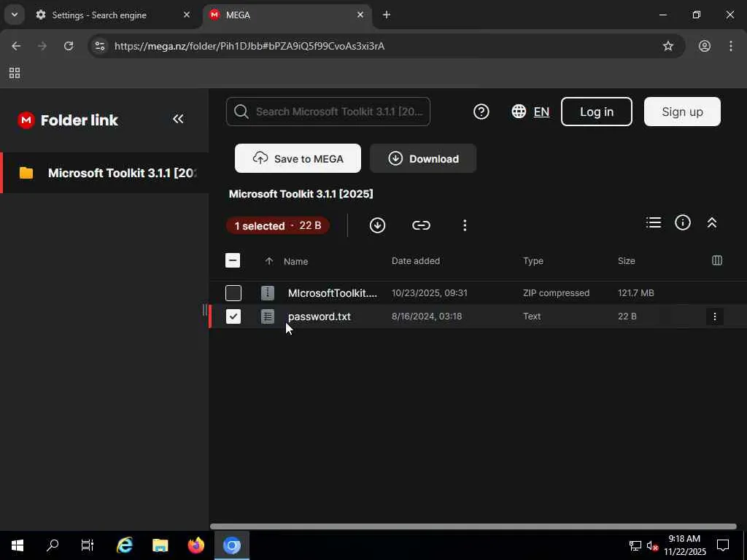Click the 1 selected 22 B badge

click(278, 225)
